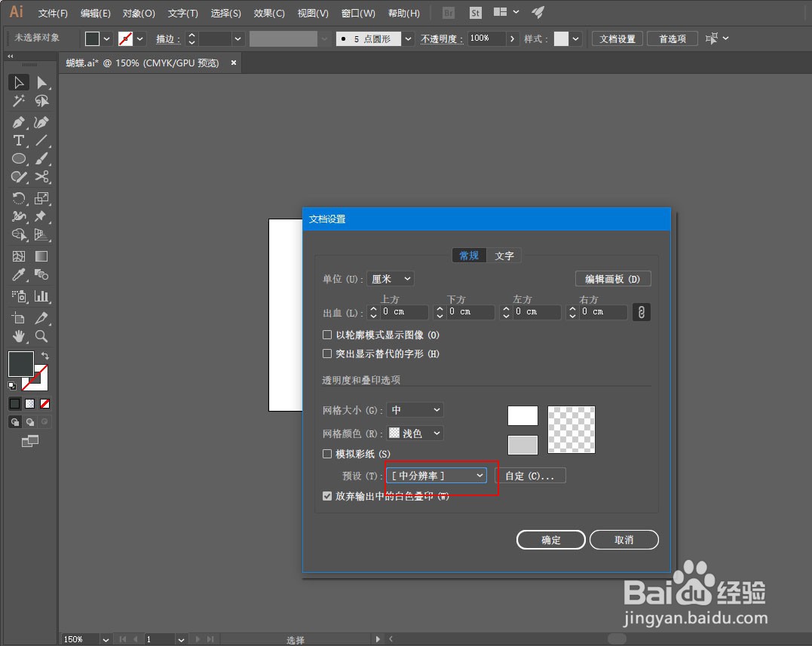Click the gray grid color swatch
Viewport: 812px width, 646px height.
(522, 445)
